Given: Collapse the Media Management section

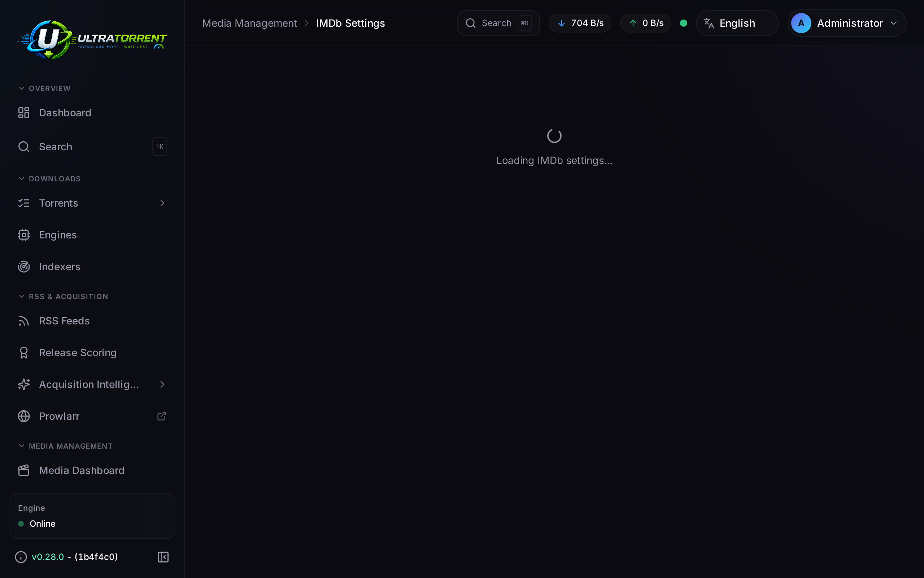Looking at the screenshot, I should pyautogui.click(x=65, y=446).
